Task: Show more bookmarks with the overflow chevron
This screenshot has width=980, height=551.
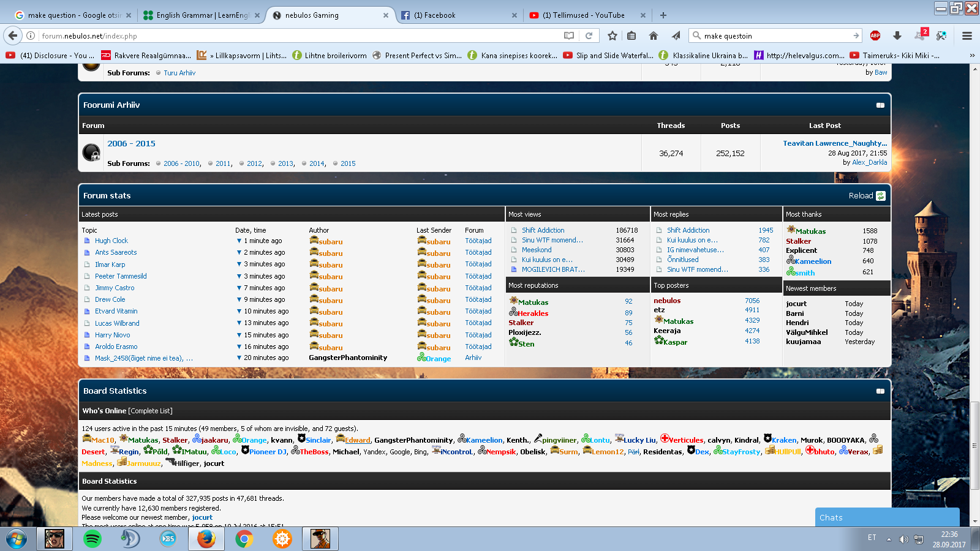Action: [972, 55]
